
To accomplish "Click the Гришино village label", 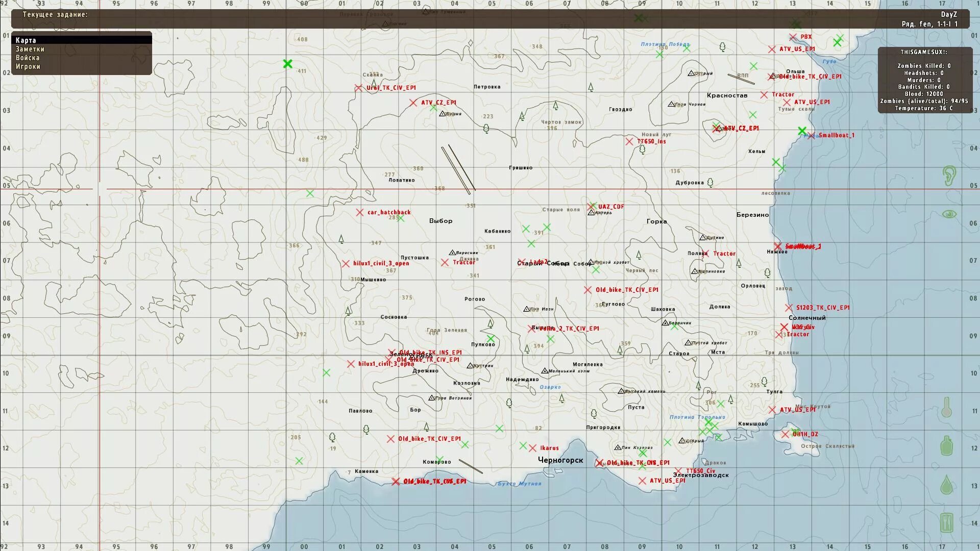I will coord(521,168).
